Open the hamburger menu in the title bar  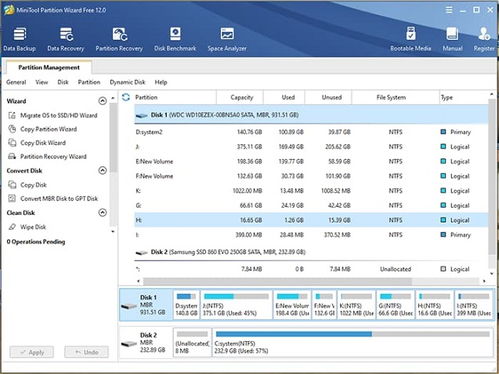449,10
